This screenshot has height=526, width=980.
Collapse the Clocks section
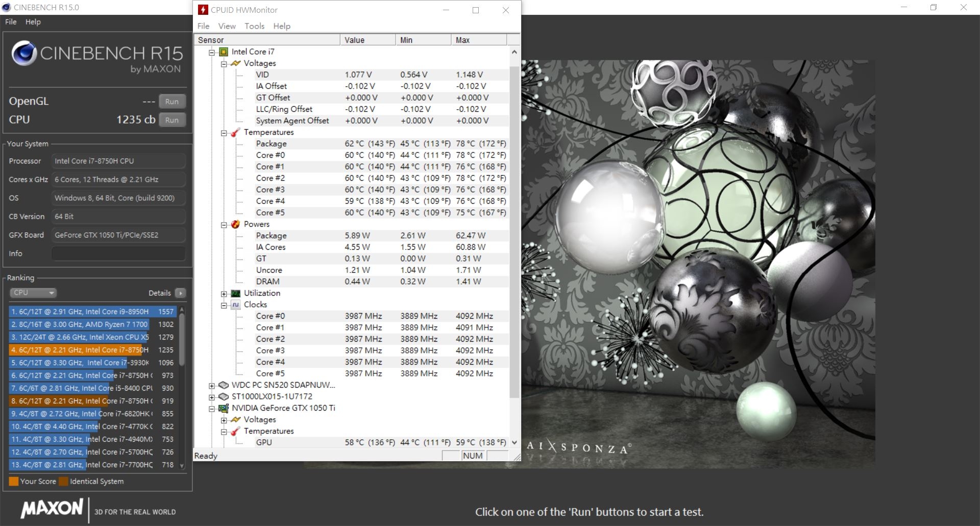pyautogui.click(x=224, y=305)
